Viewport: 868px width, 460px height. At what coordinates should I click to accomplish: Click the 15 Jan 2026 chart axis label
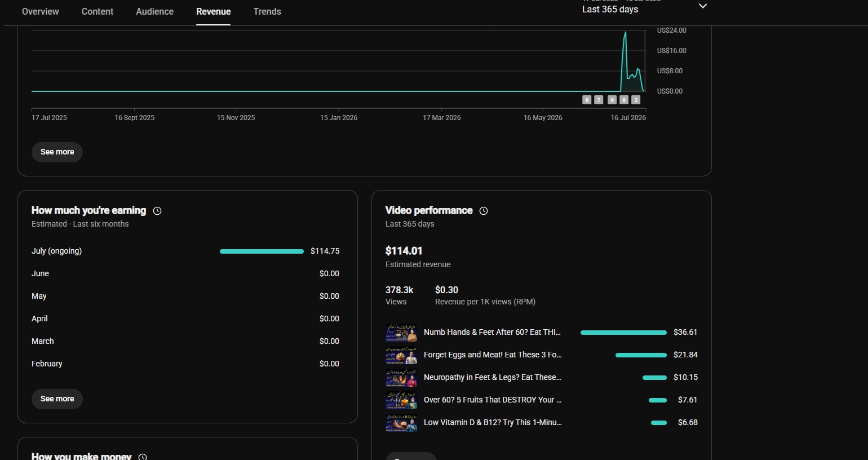339,118
